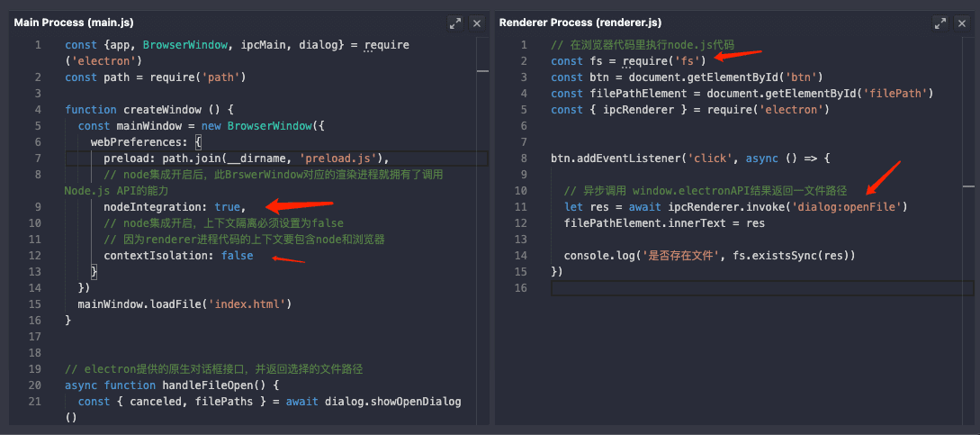The height and width of the screenshot is (435, 980).
Task: Click the Main Process (main.js) panel title
Action: coord(74,23)
